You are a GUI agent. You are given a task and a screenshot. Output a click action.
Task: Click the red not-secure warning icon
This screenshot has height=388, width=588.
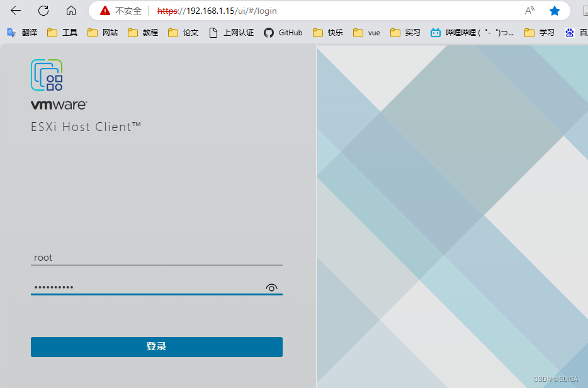coord(105,11)
